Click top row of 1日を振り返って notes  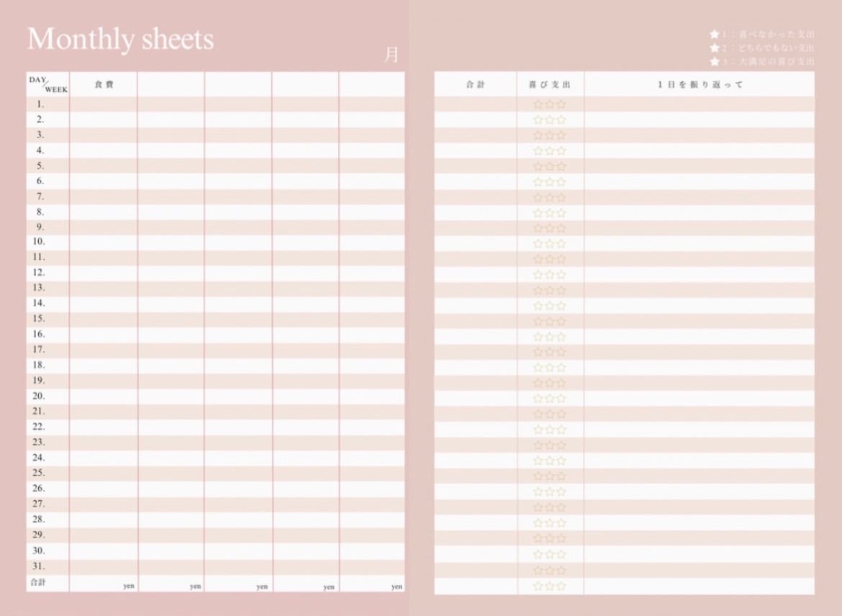700,104
